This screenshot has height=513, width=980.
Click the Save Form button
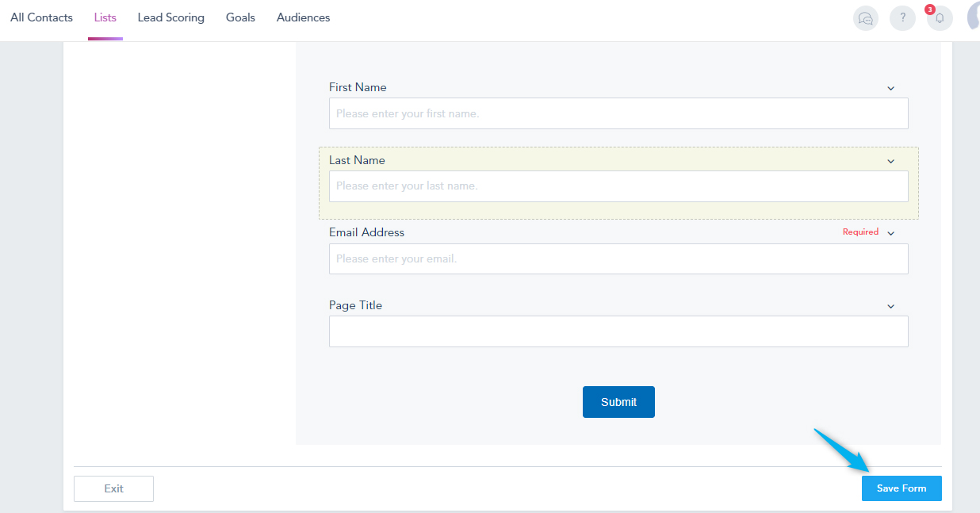902,488
